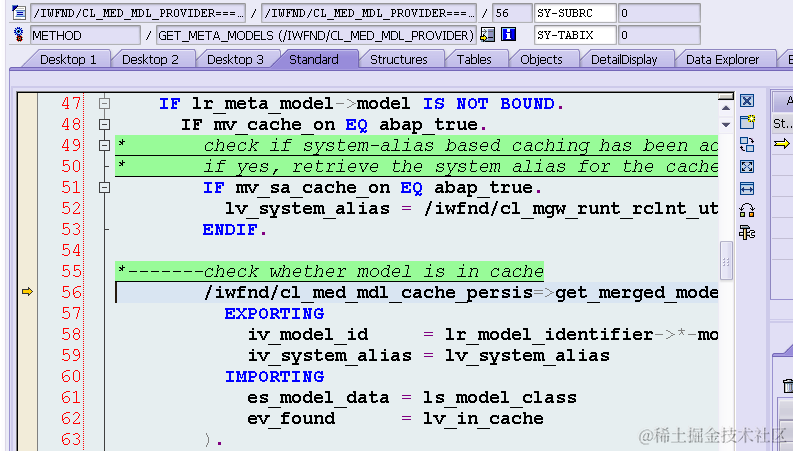This screenshot has width=793, height=451.
Task: Click line number 47 in the gutter
Action: 71,103
